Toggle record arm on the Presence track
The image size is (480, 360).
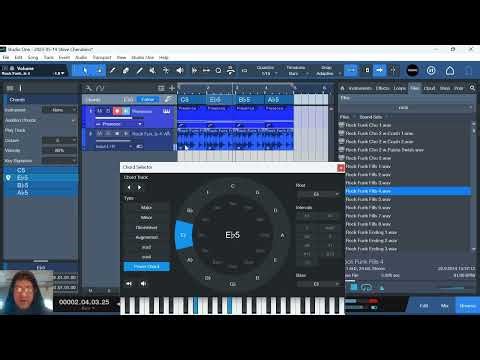[117, 111]
